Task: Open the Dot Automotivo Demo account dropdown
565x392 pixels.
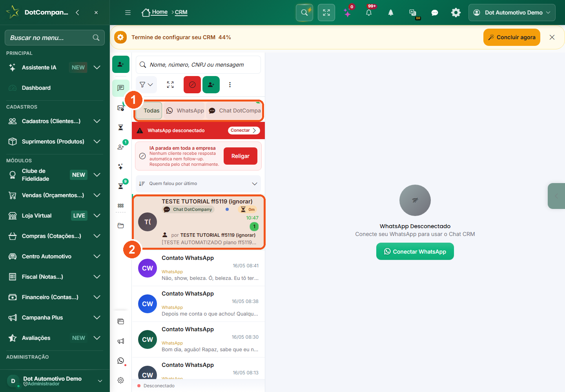Action: click(x=512, y=13)
